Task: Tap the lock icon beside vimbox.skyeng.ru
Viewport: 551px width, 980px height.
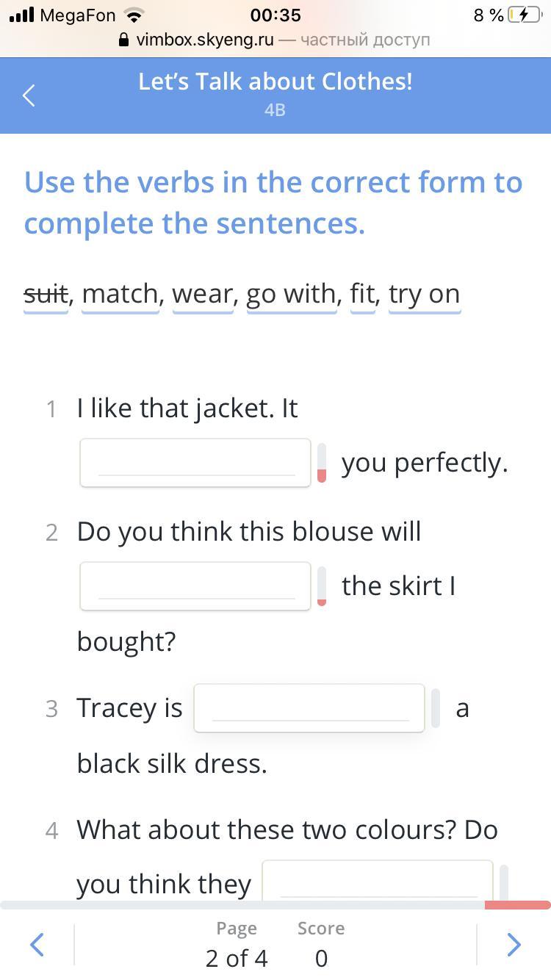Action: 123,40
